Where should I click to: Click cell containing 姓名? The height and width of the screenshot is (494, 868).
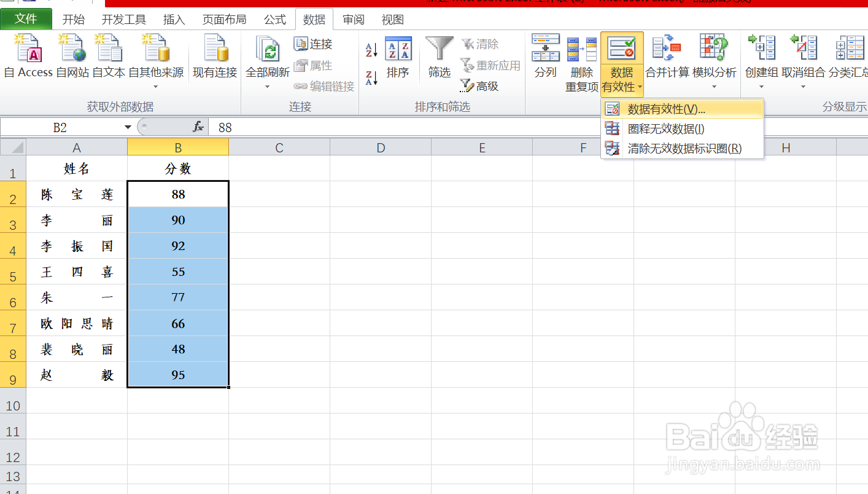(x=77, y=168)
